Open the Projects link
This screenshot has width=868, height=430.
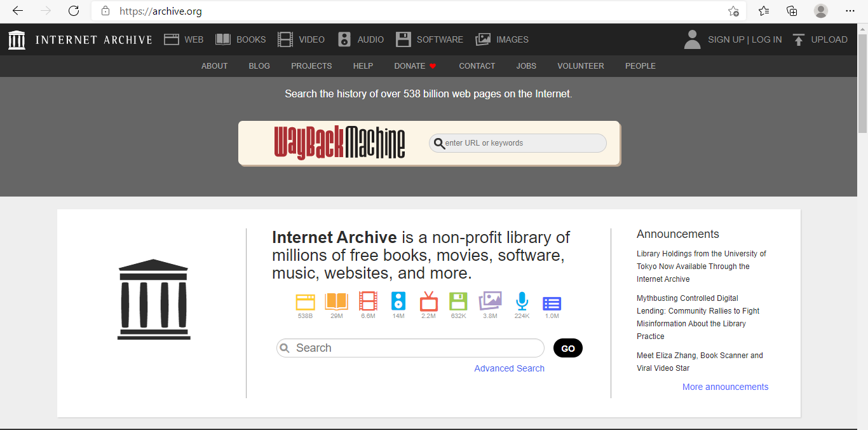(311, 66)
